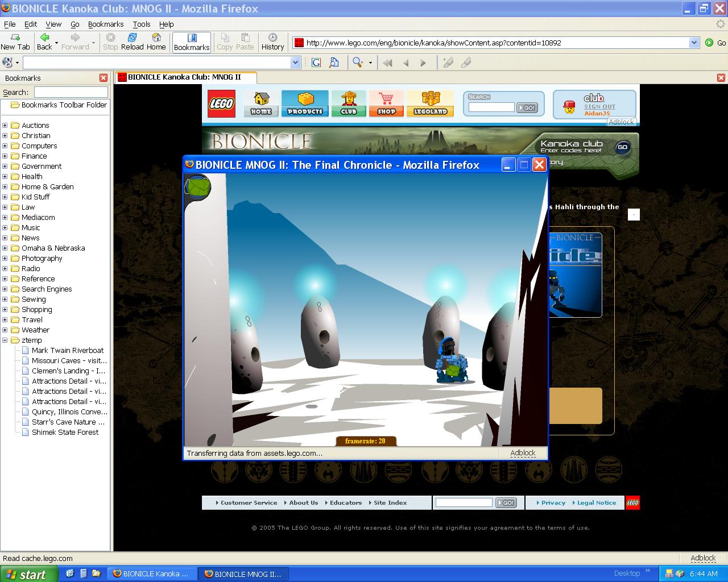The height and width of the screenshot is (582, 728).
Task: Toggle the Bookmarks sidebar button
Action: pos(192,42)
